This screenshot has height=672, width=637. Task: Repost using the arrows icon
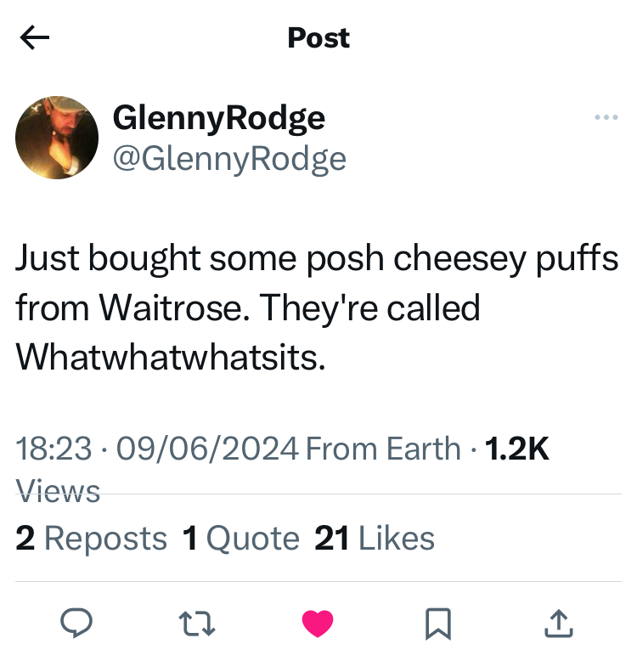point(197,624)
